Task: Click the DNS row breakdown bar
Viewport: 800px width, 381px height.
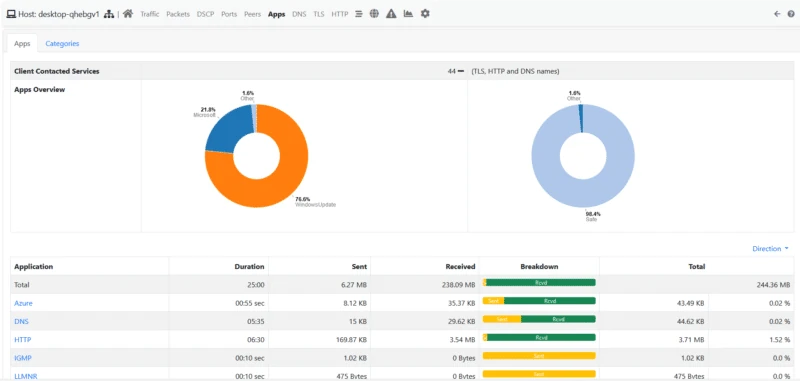Action: coord(539,319)
